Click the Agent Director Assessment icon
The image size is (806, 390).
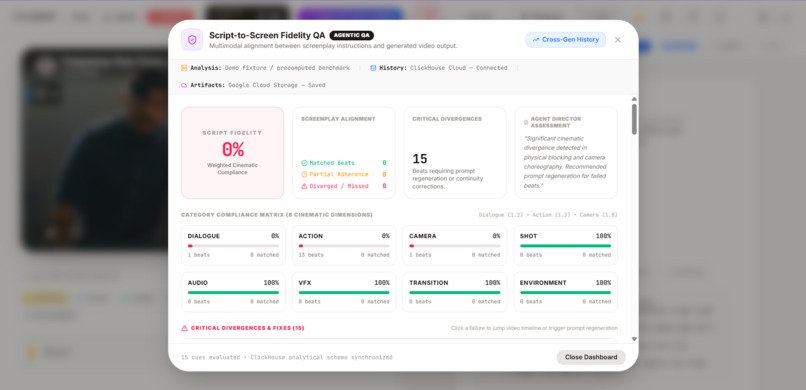526,122
